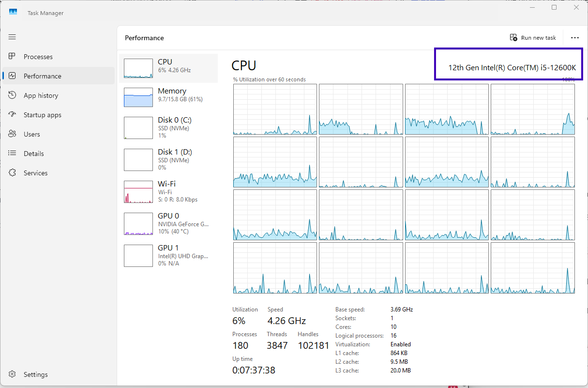Click the 4.26 GHz speed value
Viewport: 588px width, 388px height.
[x=286, y=321]
